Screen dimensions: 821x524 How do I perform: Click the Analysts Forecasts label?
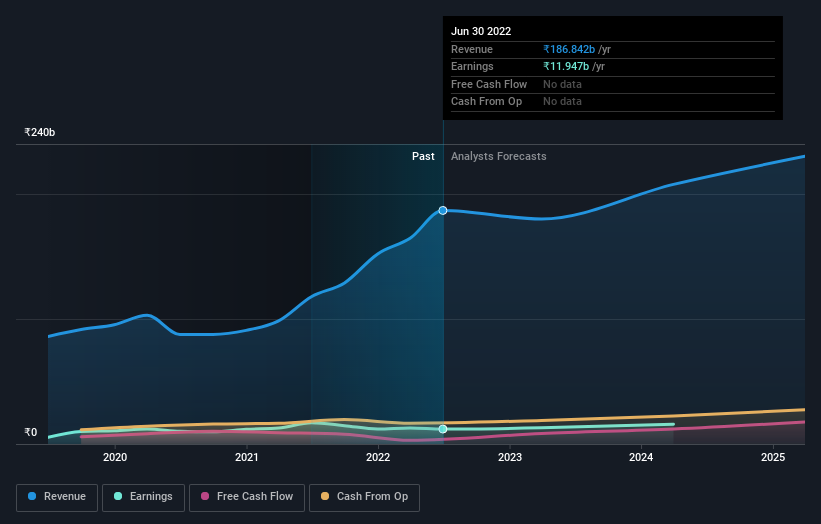tap(498, 157)
